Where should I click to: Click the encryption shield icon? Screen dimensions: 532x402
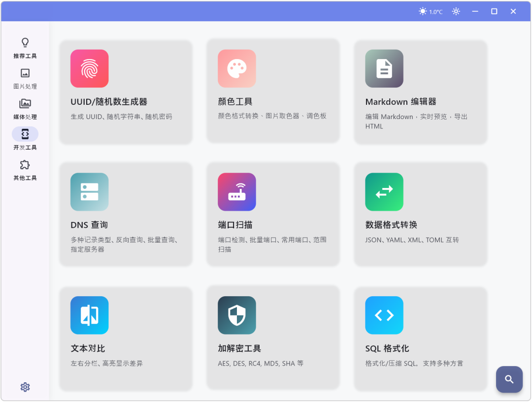tap(237, 315)
